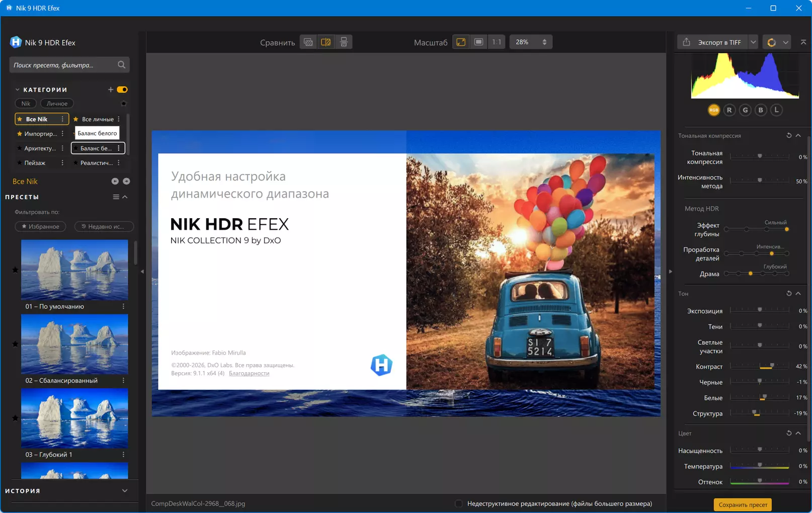The width and height of the screenshot is (812, 513).
Task: Show the B histogram channel
Action: pyautogui.click(x=761, y=110)
